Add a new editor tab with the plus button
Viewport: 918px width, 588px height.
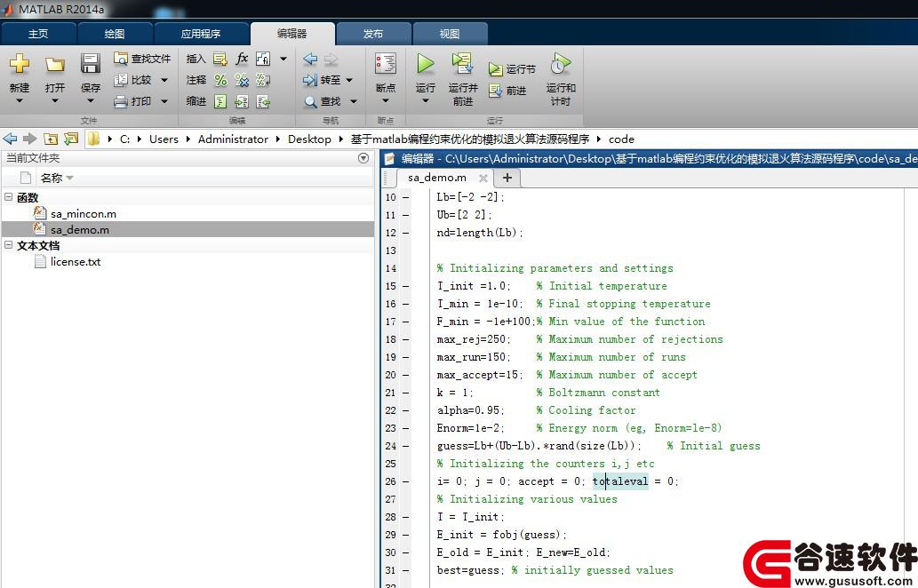(x=507, y=178)
